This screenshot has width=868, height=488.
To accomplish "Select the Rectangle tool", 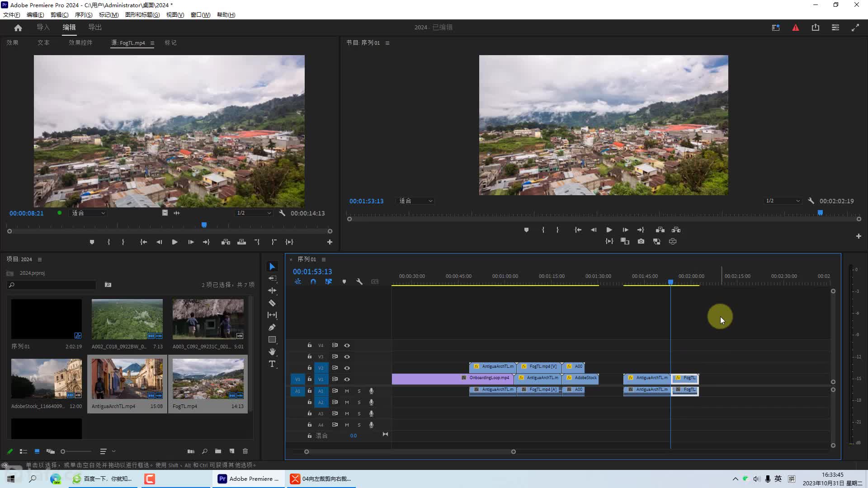I will coord(272,339).
